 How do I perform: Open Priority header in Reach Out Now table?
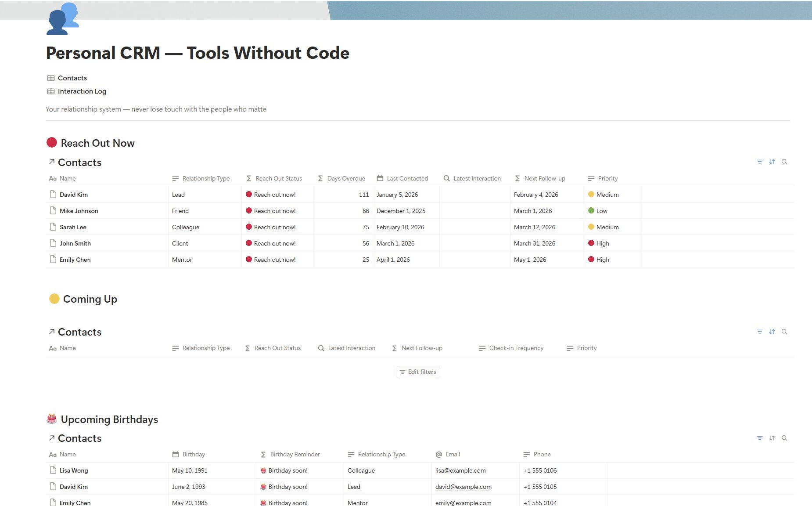pos(612,178)
